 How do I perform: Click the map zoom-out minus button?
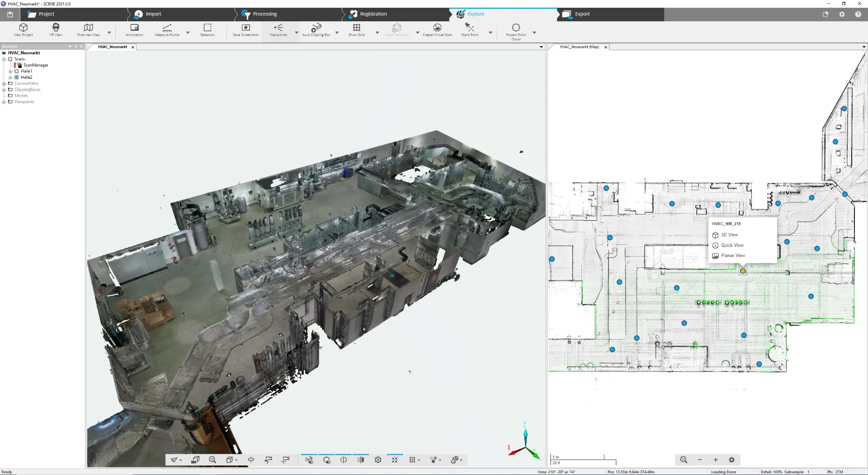click(x=700, y=460)
